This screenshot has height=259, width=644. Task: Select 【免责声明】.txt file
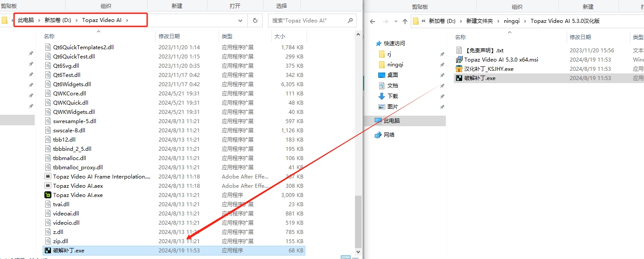[x=484, y=50]
